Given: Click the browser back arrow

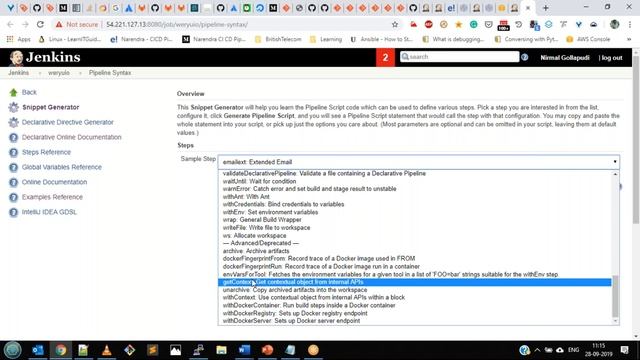Looking at the screenshot, I should [x=10, y=24].
